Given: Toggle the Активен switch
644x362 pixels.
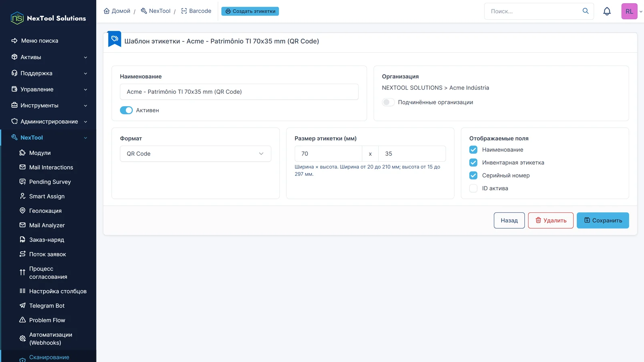Looking at the screenshot, I should 126,110.
